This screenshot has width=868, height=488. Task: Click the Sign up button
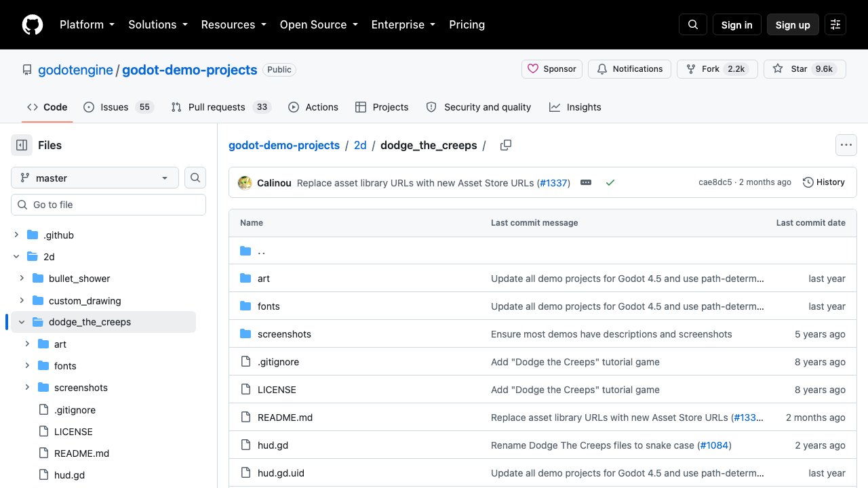[793, 24]
